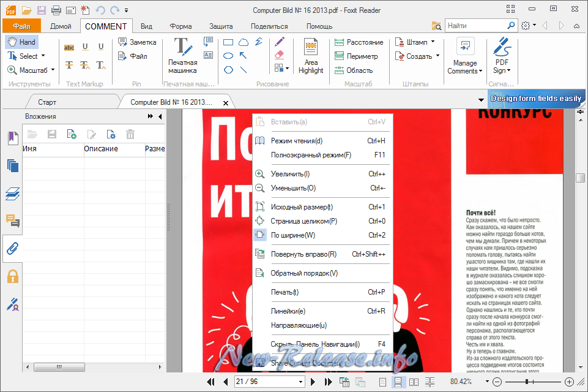Add a Заметка note comment
The width and height of the screenshot is (588, 392).
(137, 42)
